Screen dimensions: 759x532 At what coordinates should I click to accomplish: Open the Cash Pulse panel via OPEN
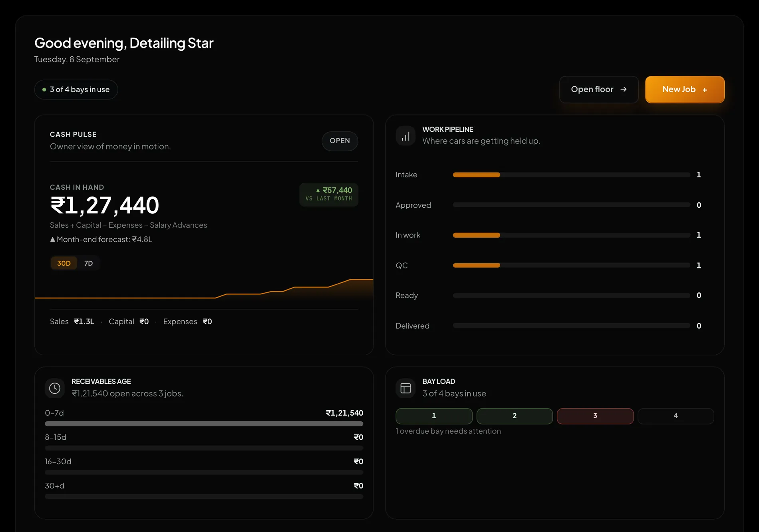[x=340, y=141]
